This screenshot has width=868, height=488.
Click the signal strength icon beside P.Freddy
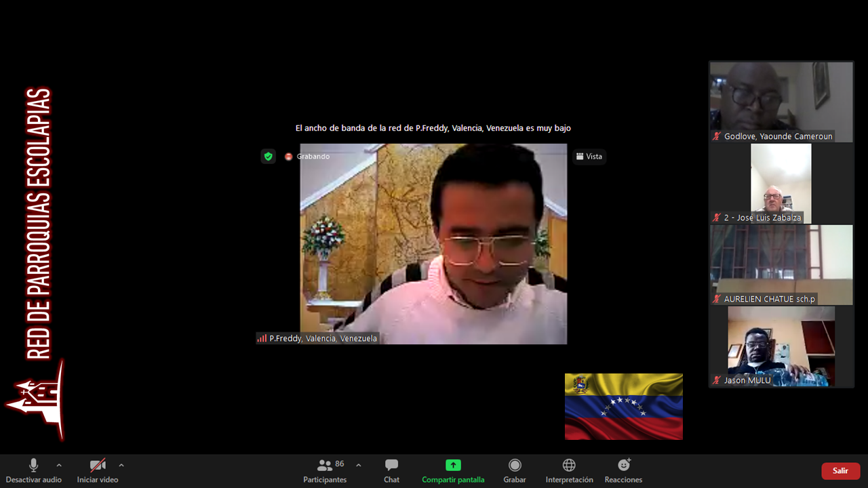click(262, 338)
